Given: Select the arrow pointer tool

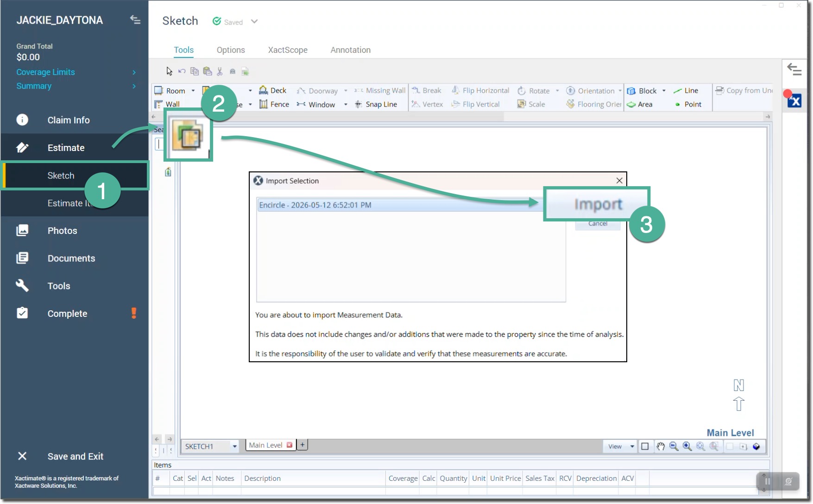Looking at the screenshot, I should pyautogui.click(x=169, y=71).
